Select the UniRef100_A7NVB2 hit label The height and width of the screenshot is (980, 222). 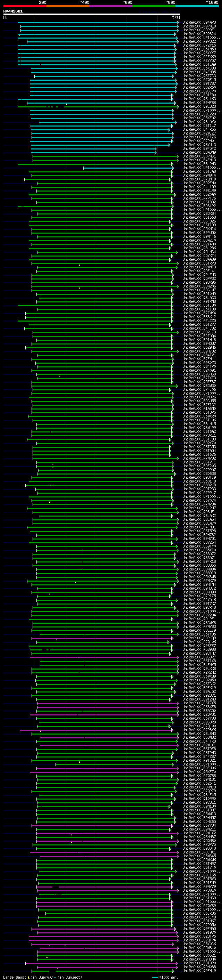point(199,459)
